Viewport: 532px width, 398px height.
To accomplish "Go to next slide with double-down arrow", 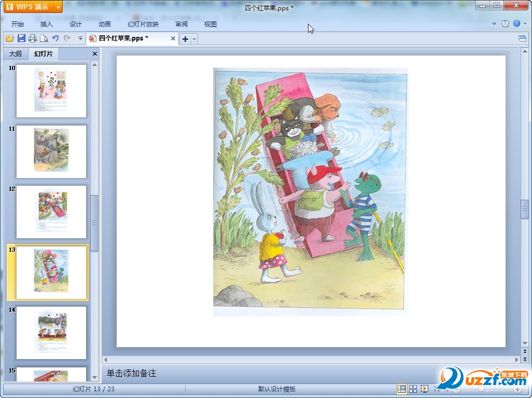I will 525,359.
